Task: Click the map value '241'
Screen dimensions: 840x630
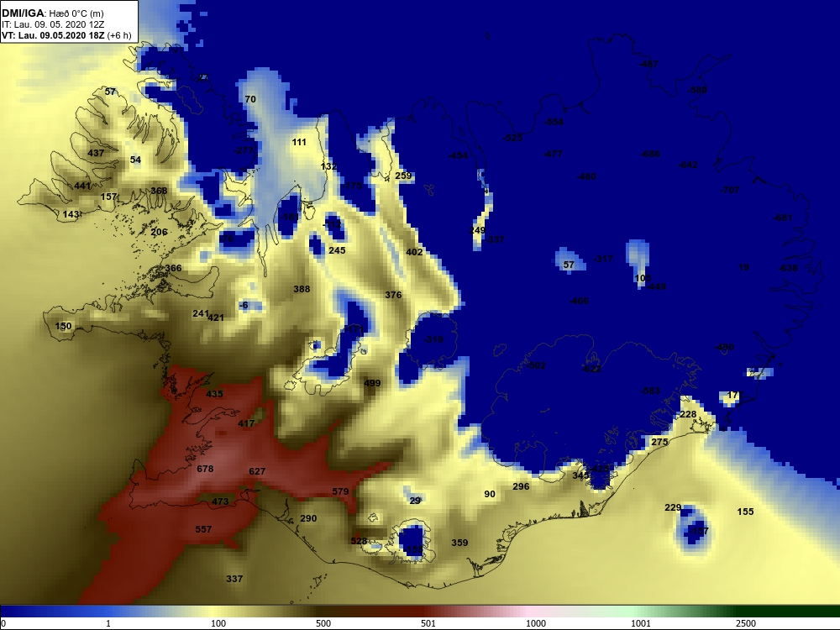Action: [201, 313]
